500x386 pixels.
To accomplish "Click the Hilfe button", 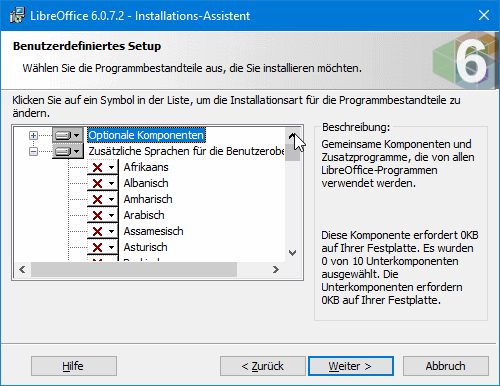I will coord(74,366).
